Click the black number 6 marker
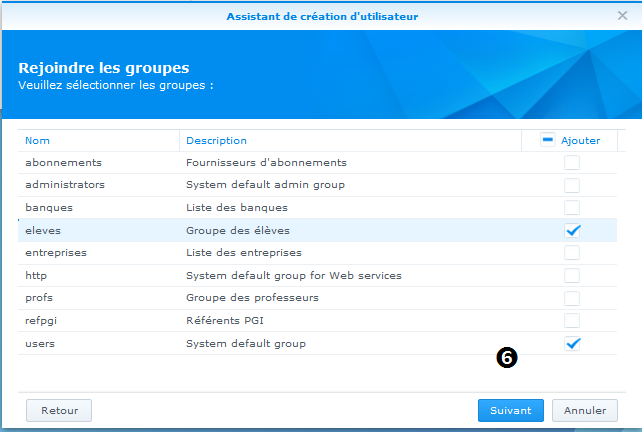 point(507,357)
